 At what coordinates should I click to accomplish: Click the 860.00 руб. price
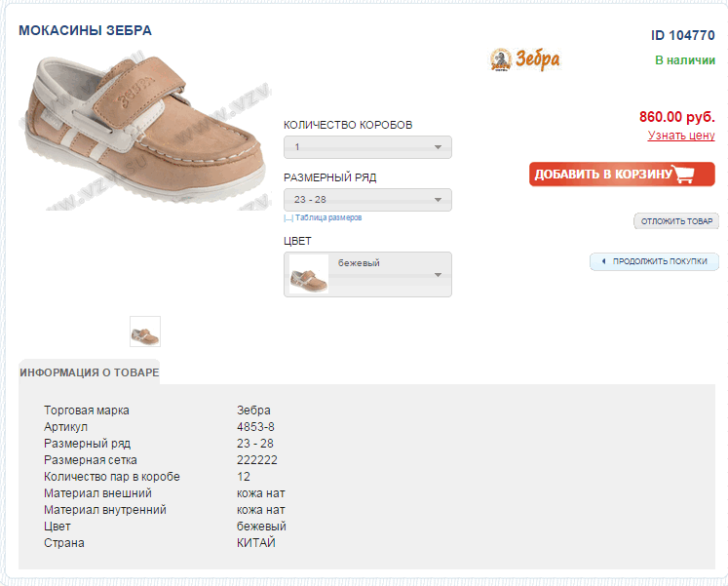tap(676, 117)
